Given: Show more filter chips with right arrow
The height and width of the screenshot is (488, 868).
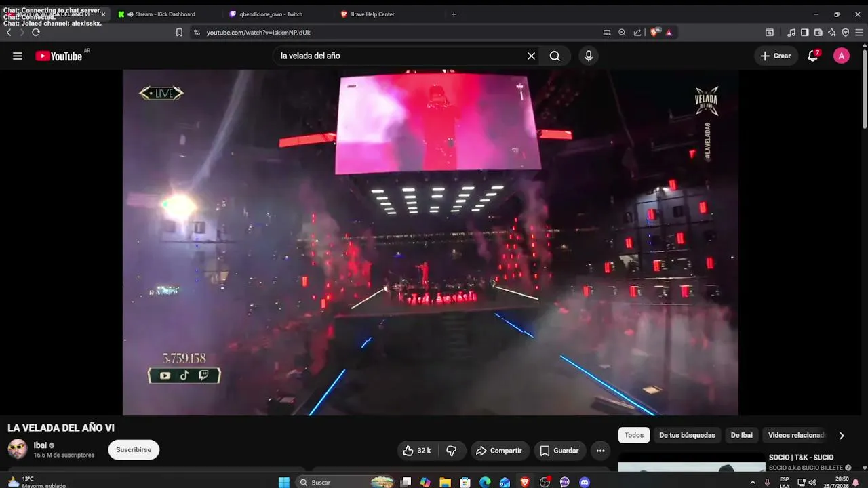Looking at the screenshot, I should 842,436.
